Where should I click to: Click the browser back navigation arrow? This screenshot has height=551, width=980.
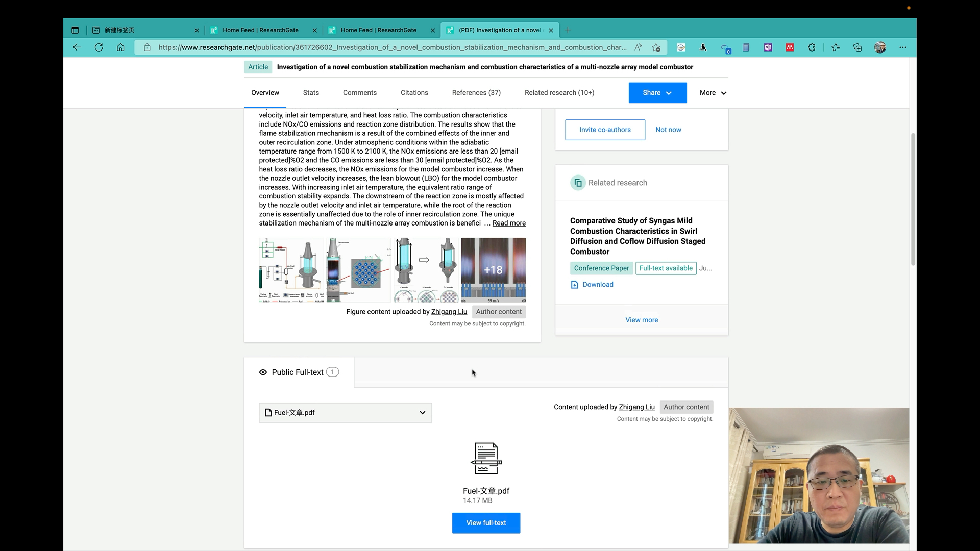tap(76, 47)
